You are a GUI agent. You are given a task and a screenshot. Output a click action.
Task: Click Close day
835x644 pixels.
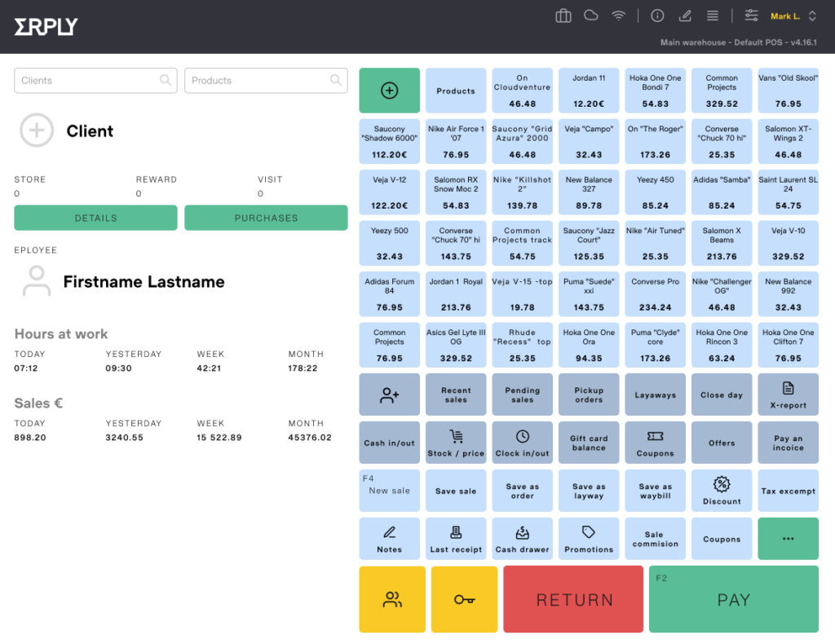click(722, 395)
